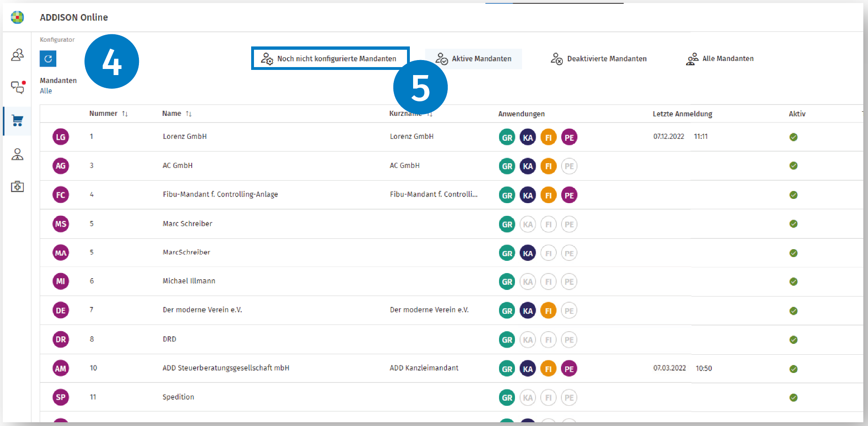Click KA application icon in Lorenz GmbH row
Viewport: 868px width, 426px height.
point(528,137)
